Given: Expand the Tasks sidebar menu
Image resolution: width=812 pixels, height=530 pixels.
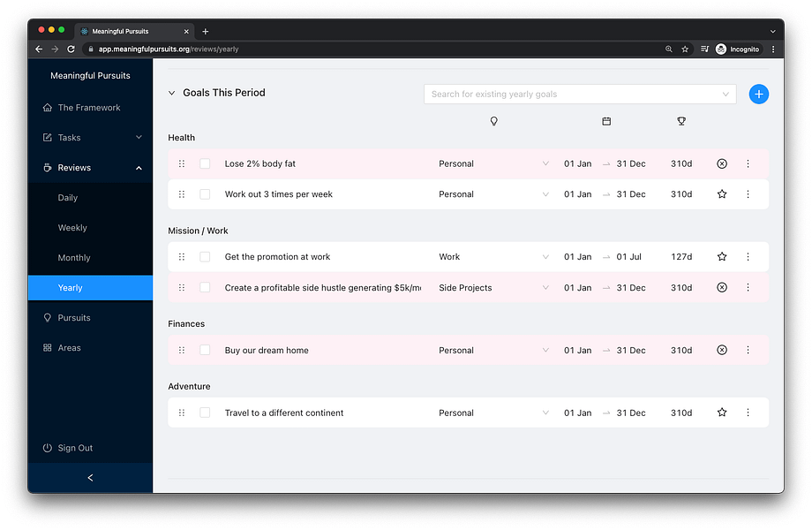Looking at the screenshot, I should pyautogui.click(x=90, y=138).
